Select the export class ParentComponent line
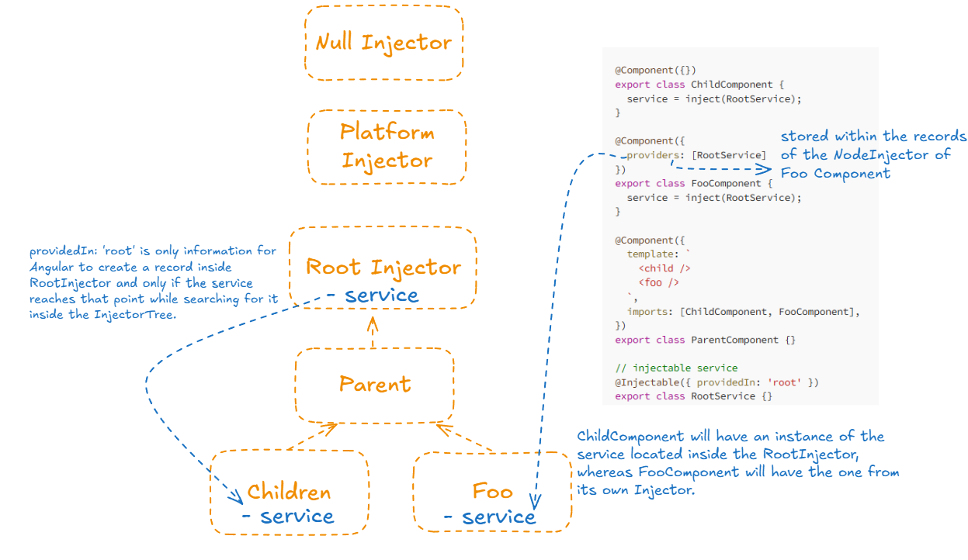Viewport: 968px width, 560px height. (x=705, y=340)
